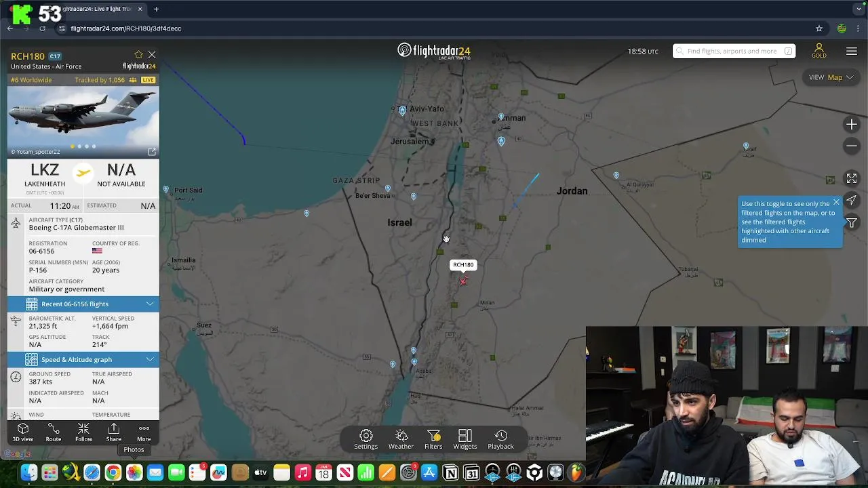Zoom out on the map
The height and width of the screenshot is (488, 868).
(x=852, y=146)
